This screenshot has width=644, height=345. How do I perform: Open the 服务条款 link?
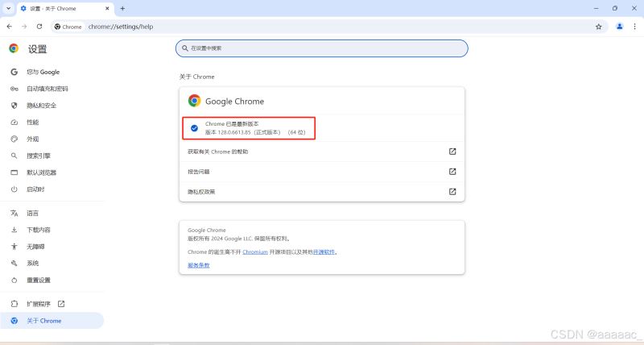pyautogui.click(x=198, y=264)
